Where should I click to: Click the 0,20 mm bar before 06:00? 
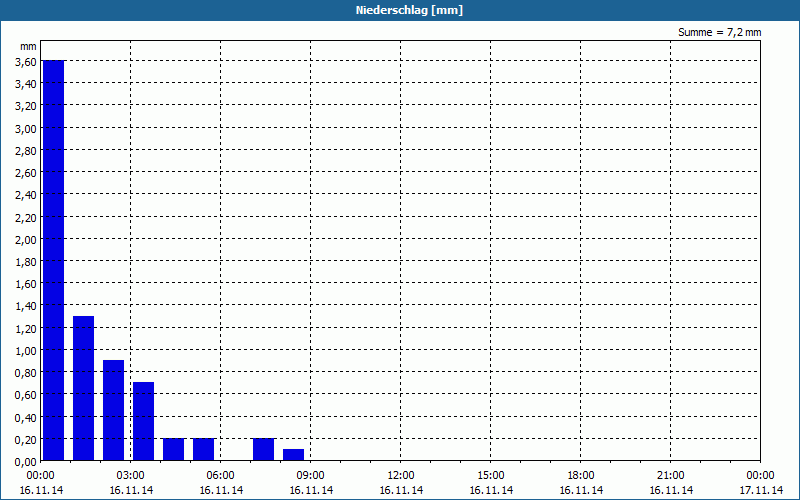204,449
